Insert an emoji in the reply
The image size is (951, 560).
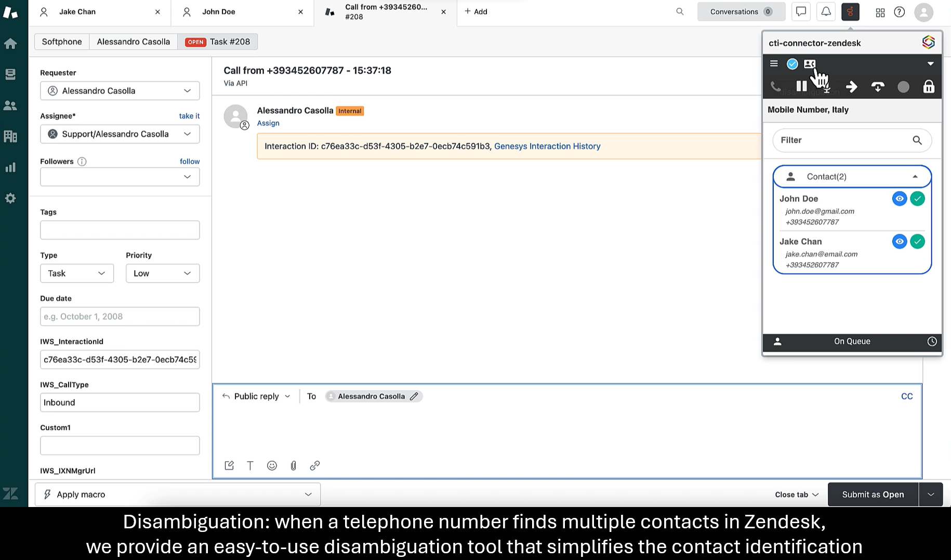point(272,465)
